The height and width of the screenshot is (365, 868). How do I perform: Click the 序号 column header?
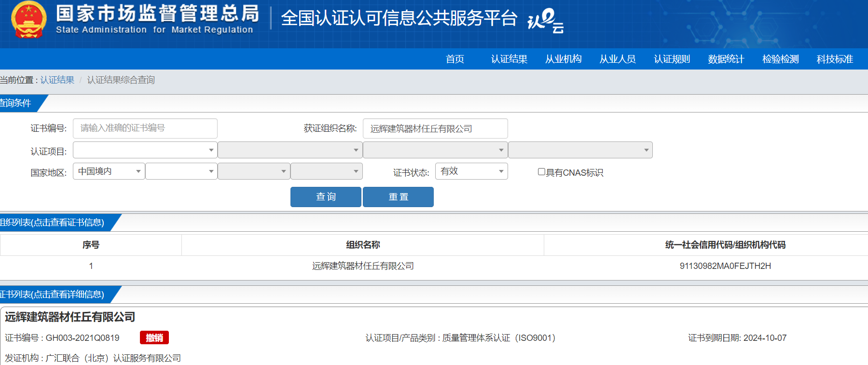click(x=91, y=245)
